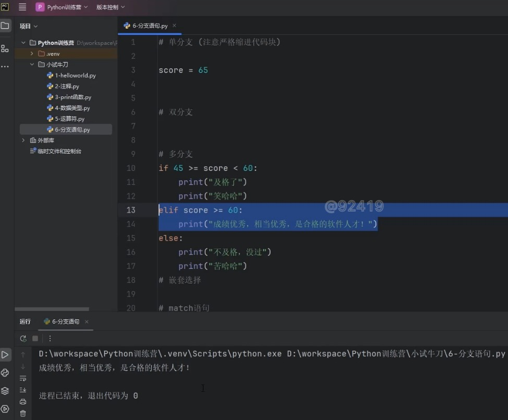Click line number 10 in the gutter
Viewport: 508px width, 420px height.
131,168
